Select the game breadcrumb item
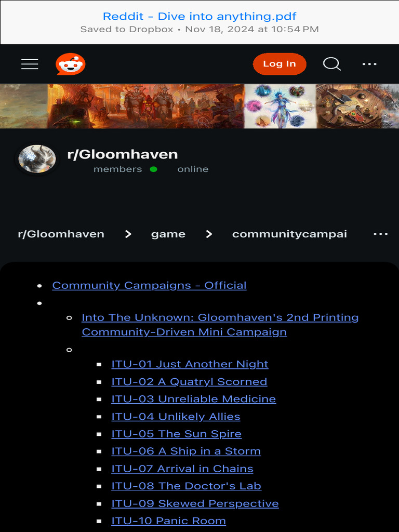Image resolution: width=399 pixels, height=532 pixels. [168, 234]
